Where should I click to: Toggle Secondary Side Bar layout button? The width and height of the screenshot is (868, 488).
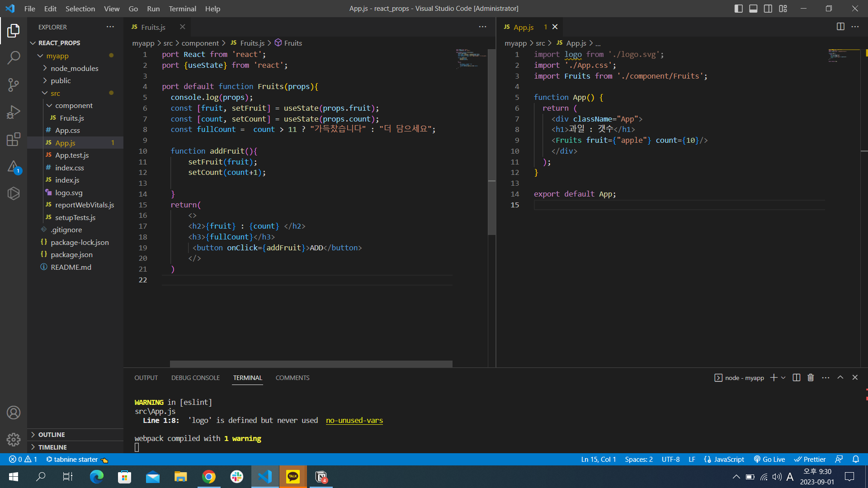[x=768, y=9]
